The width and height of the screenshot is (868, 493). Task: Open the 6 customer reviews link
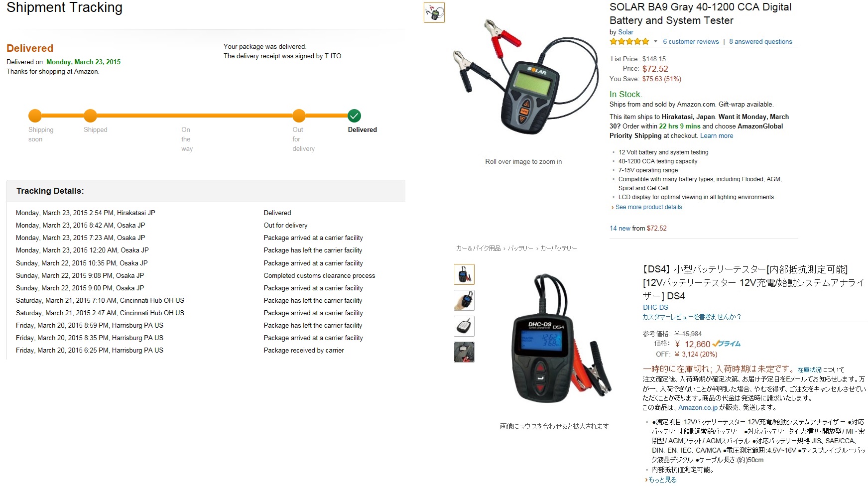[x=691, y=42]
